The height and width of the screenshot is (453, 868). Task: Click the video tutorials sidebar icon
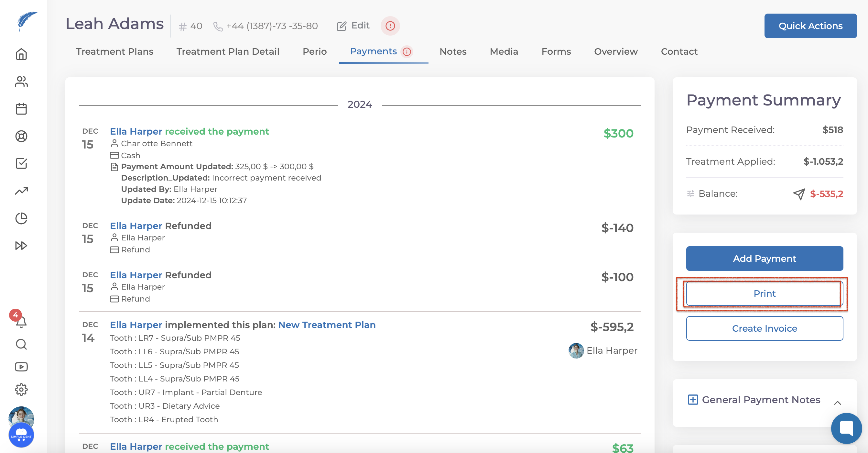[x=21, y=367]
